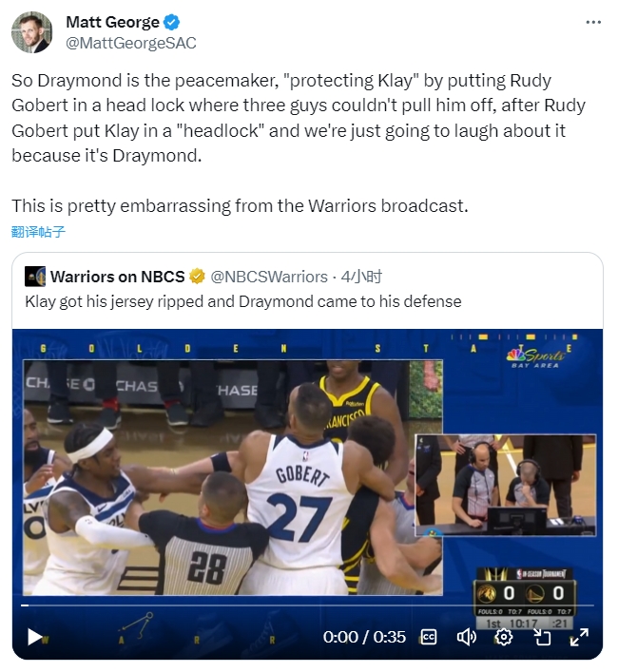Mute the video using the speaker icon
The image size is (618, 672).
coord(466,637)
